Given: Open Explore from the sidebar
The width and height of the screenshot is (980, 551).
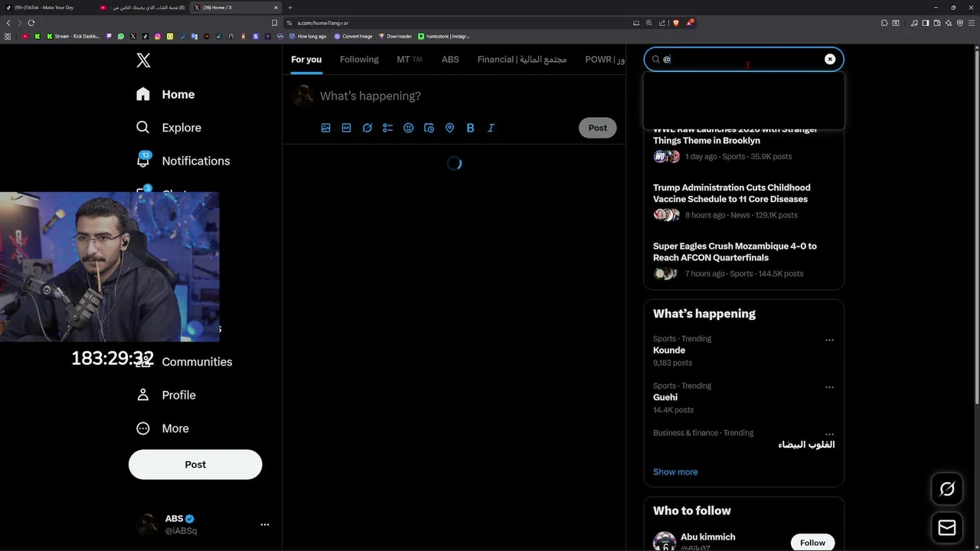Looking at the screenshot, I should pyautogui.click(x=168, y=128).
